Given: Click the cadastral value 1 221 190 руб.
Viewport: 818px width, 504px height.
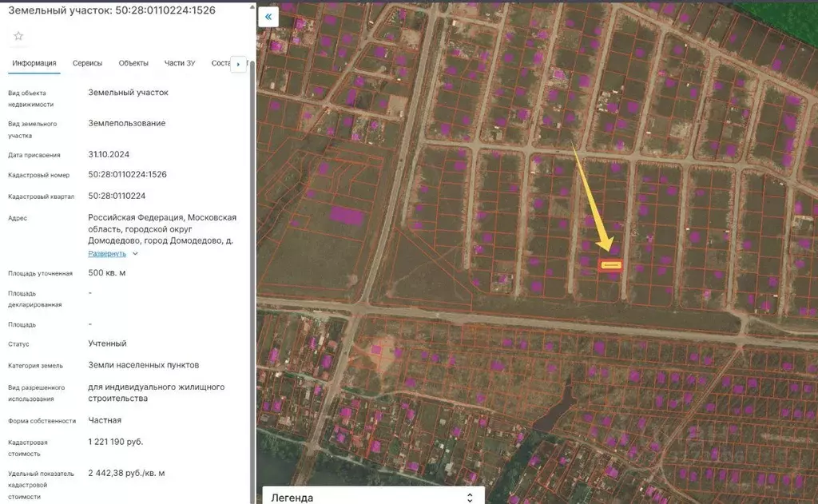Looking at the screenshot, I should (116, 442).
